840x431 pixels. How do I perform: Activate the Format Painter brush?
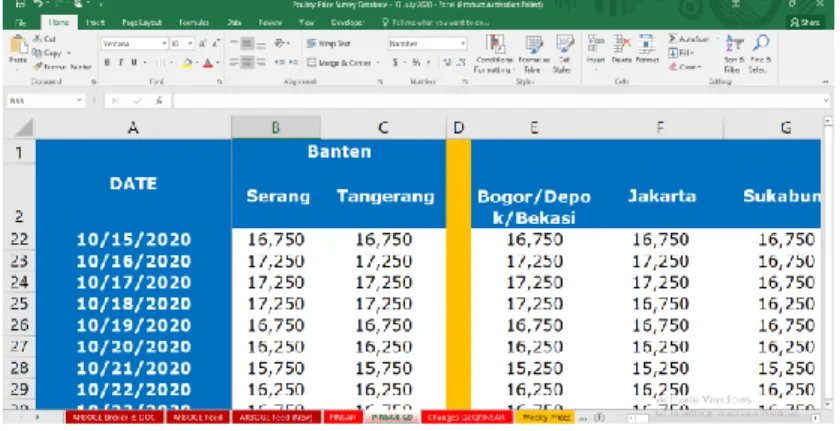[38, 67]
